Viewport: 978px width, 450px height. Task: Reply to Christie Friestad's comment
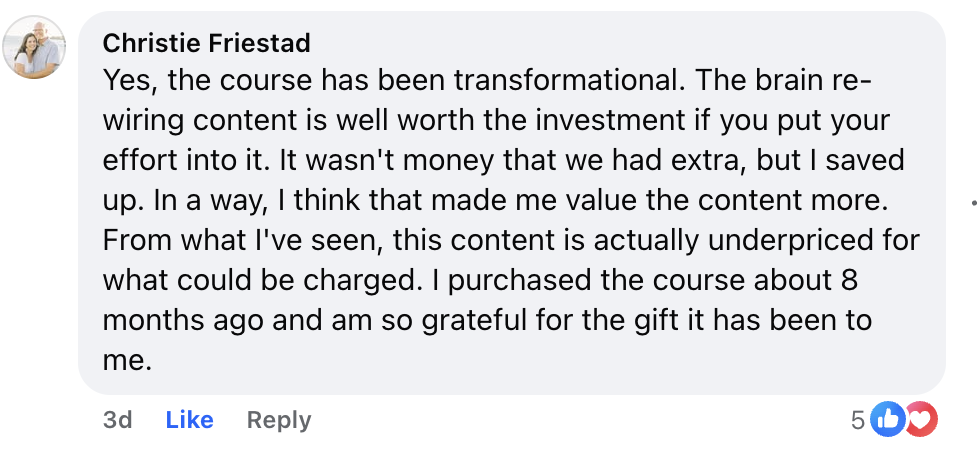coord(279,420)
